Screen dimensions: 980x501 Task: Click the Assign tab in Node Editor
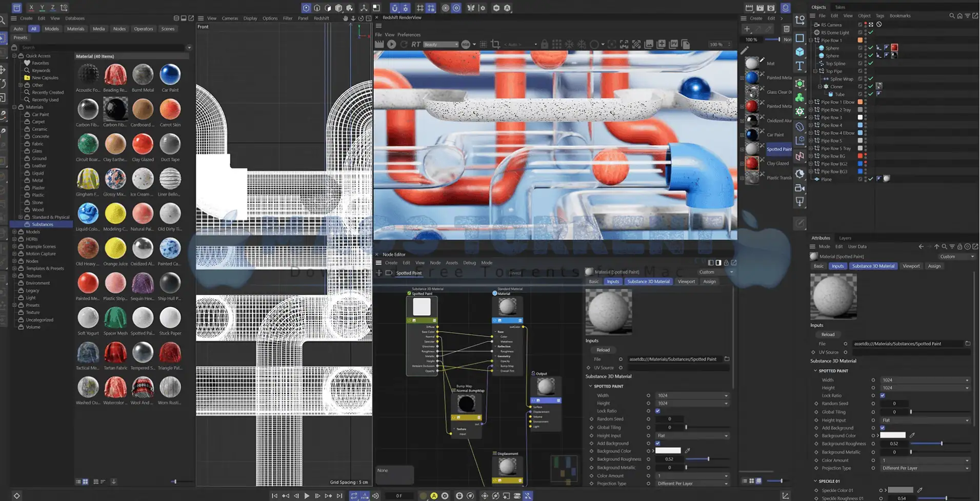[709, 281]
